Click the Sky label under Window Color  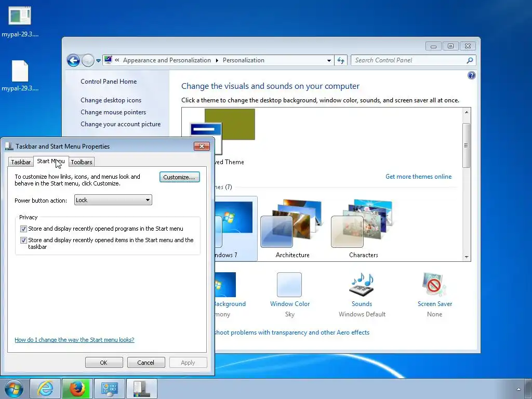click(290, 314)
